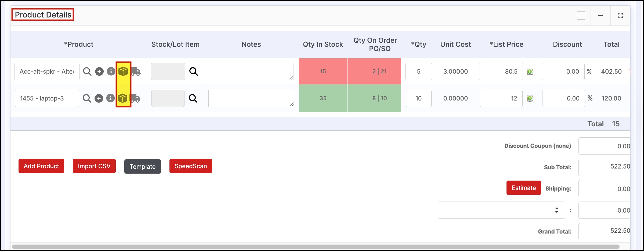Click the horizontal scrollbar at the bottom
Image resolution: width=644 pixels, height=251 pixels.
point(316,246)
